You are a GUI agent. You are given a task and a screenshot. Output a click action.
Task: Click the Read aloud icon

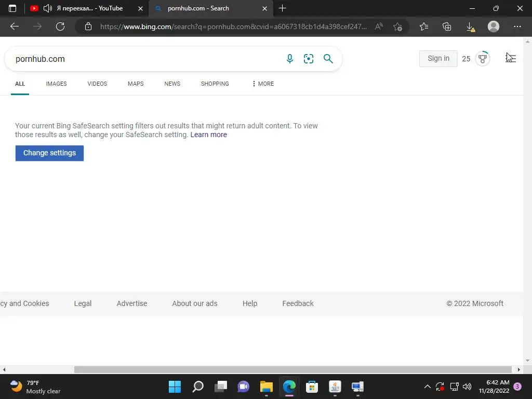tap(379, 26)
